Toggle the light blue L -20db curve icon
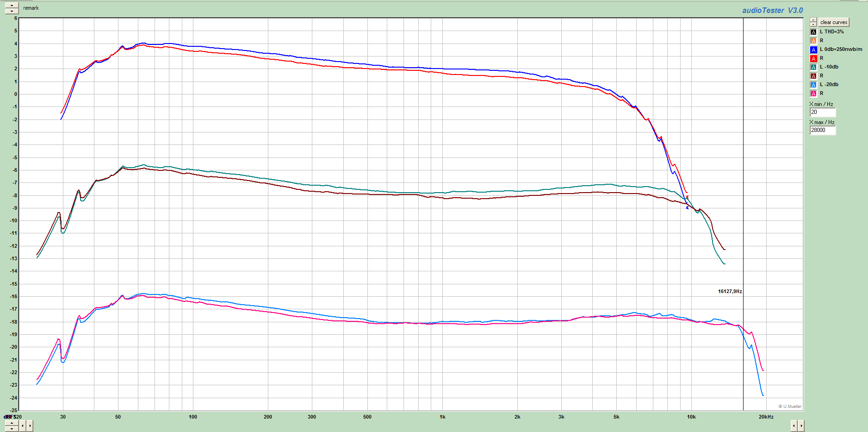Image resolution: width=868 pixels, height=432 pixels. 813,85
